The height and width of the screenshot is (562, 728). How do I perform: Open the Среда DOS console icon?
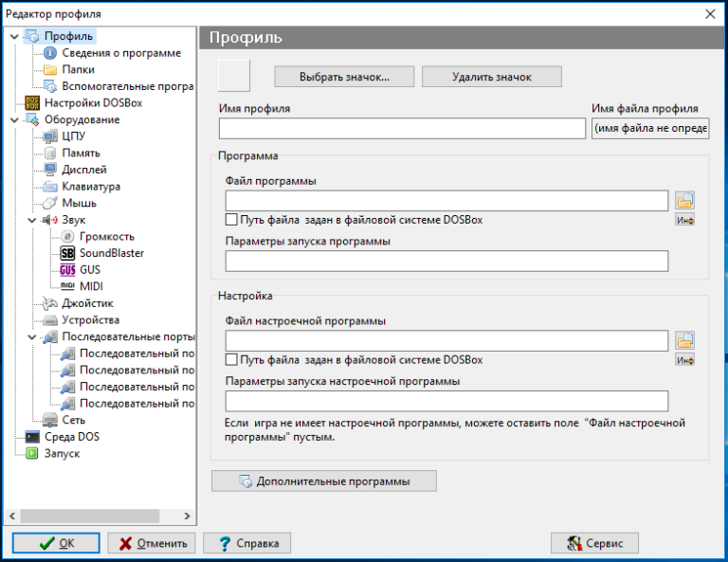[x=32, y=437]
